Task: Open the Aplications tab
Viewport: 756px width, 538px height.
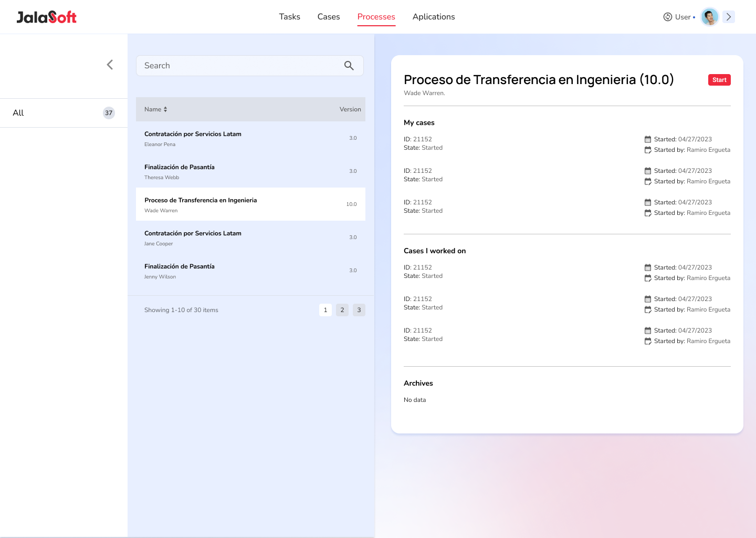Action: tap(434, 17)
